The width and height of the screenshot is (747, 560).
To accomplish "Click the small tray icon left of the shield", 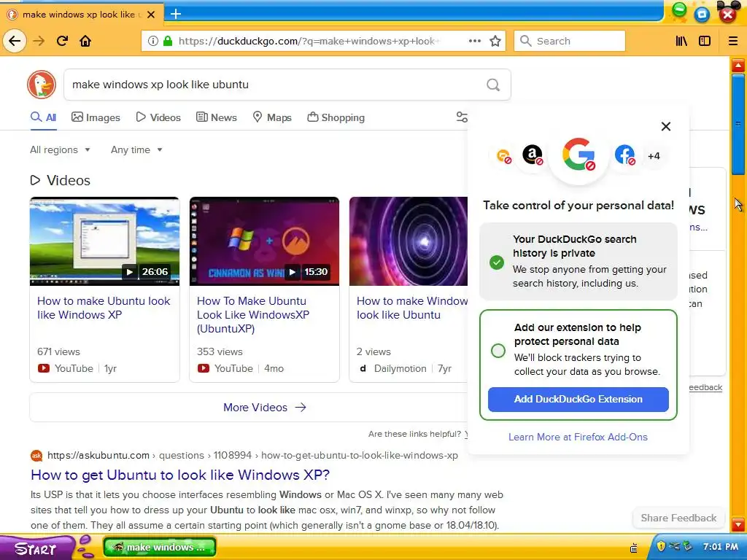I will coord(634,548).
